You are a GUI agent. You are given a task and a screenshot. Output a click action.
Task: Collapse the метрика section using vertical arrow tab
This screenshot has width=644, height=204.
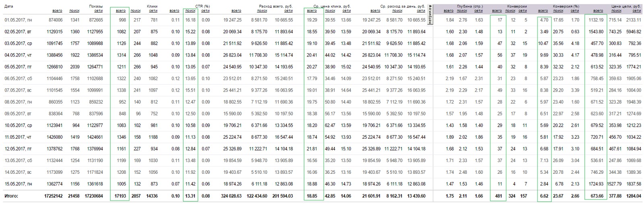(x=430, y=15)
